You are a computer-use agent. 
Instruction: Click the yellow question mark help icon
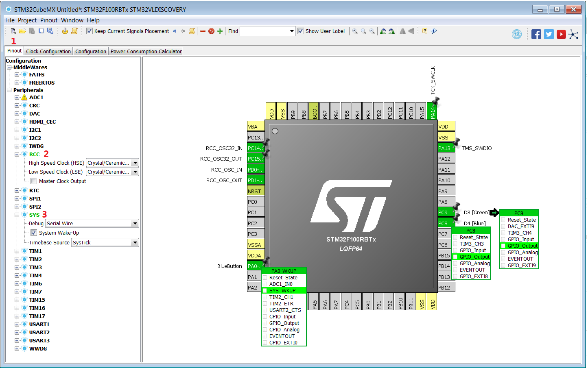pyautogui.click(x=424, y=31)
